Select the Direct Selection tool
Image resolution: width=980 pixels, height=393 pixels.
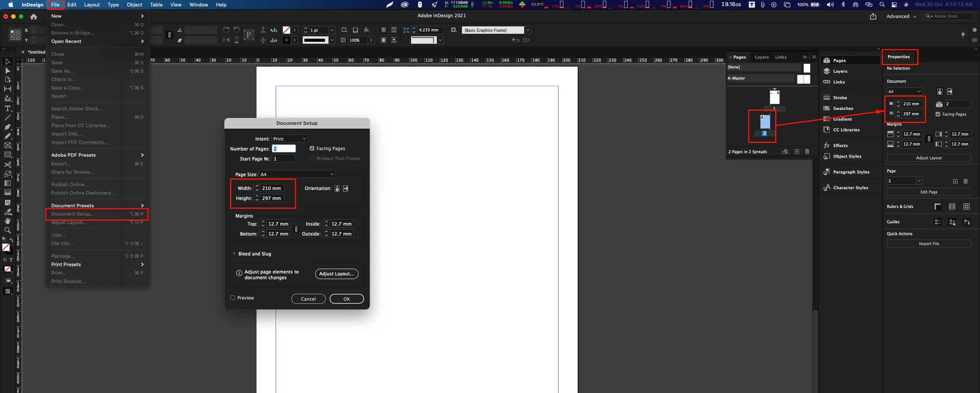point(8,70)
